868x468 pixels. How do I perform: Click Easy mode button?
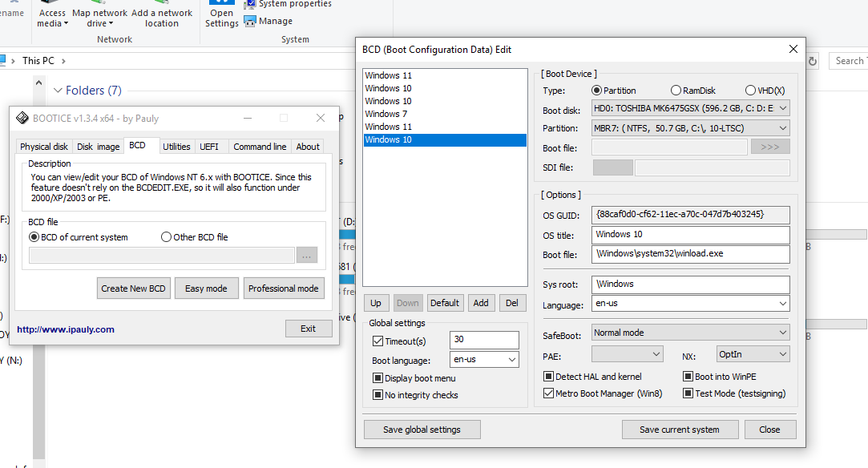207,288
